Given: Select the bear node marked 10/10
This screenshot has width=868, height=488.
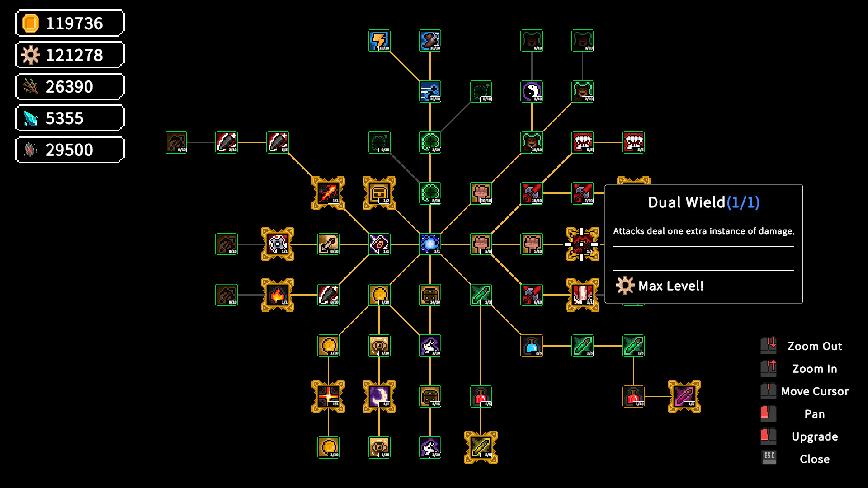Looking at the screenshot, I should tap(532, 142).
